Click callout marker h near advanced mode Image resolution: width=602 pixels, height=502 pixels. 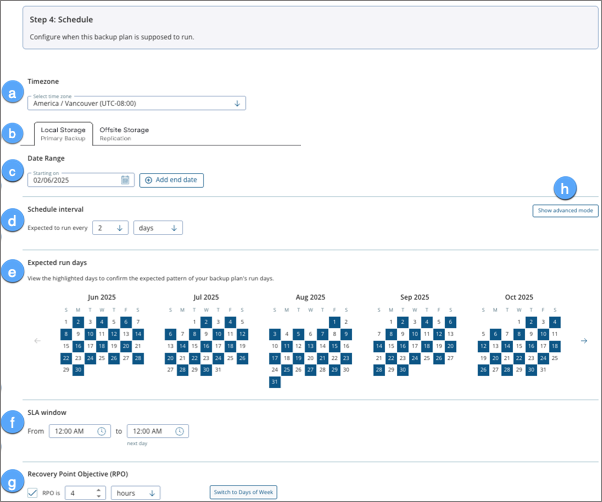pos(567,189)
